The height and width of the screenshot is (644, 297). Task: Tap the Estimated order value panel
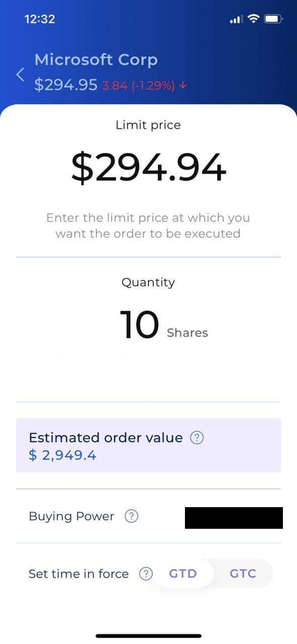[x=148, y=445]
